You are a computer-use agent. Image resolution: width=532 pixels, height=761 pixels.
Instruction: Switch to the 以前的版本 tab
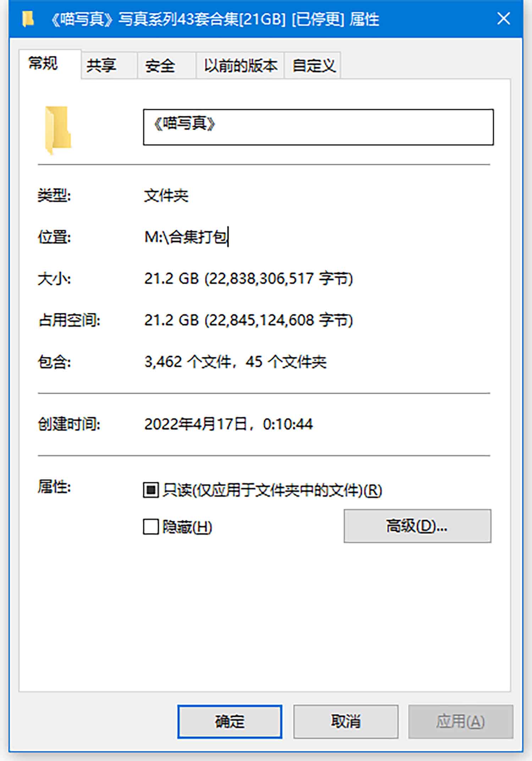[x=240, y=65]
